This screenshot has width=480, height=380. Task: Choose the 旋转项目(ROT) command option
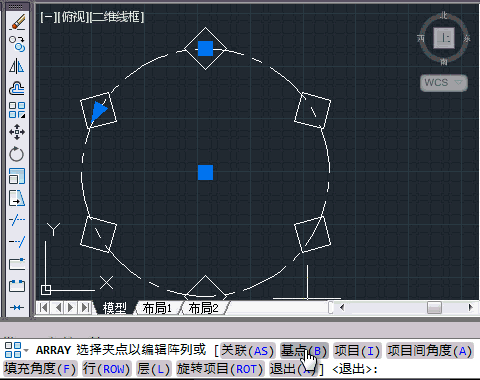click(x=220, y=369)
